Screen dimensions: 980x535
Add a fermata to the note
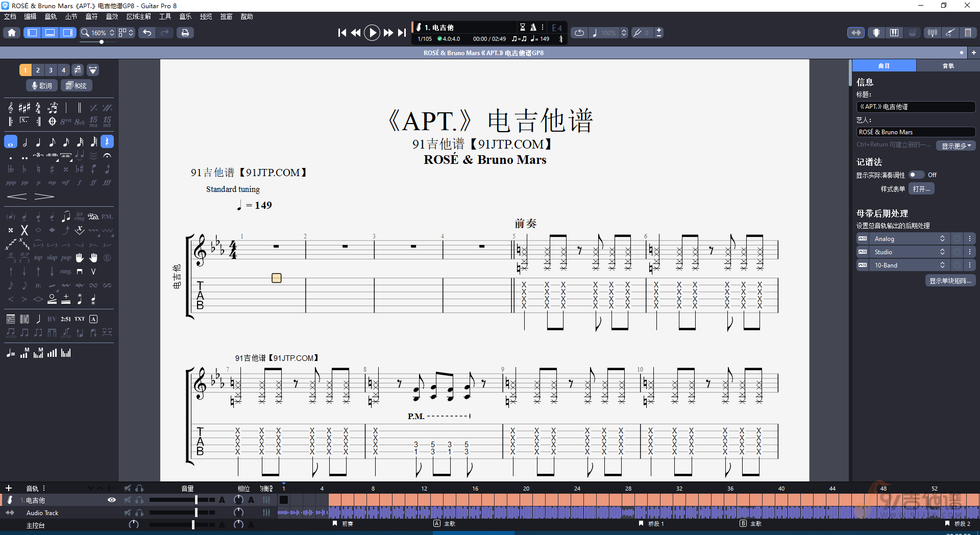(107, 155)
